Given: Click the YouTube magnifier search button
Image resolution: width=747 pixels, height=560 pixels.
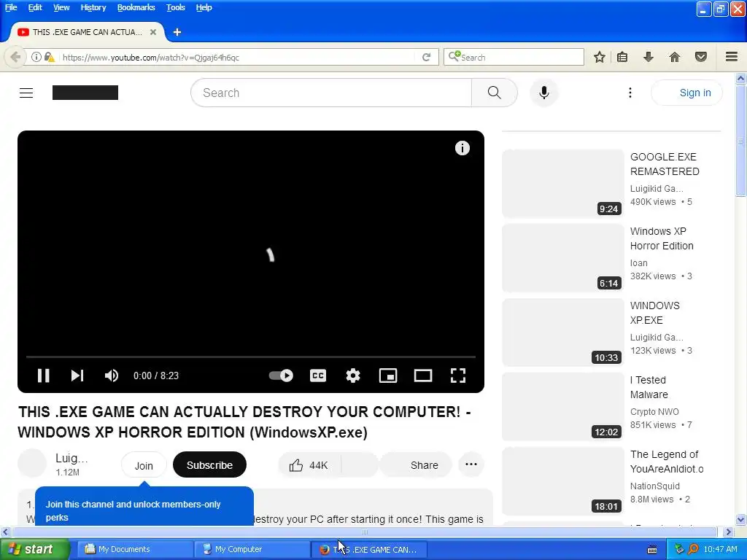Looking at the screenshot, I should coord(495,93).
